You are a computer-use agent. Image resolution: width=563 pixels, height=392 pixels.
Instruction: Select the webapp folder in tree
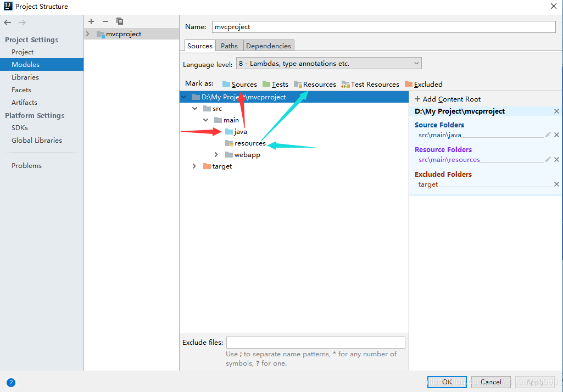click(x=247, y=155)
